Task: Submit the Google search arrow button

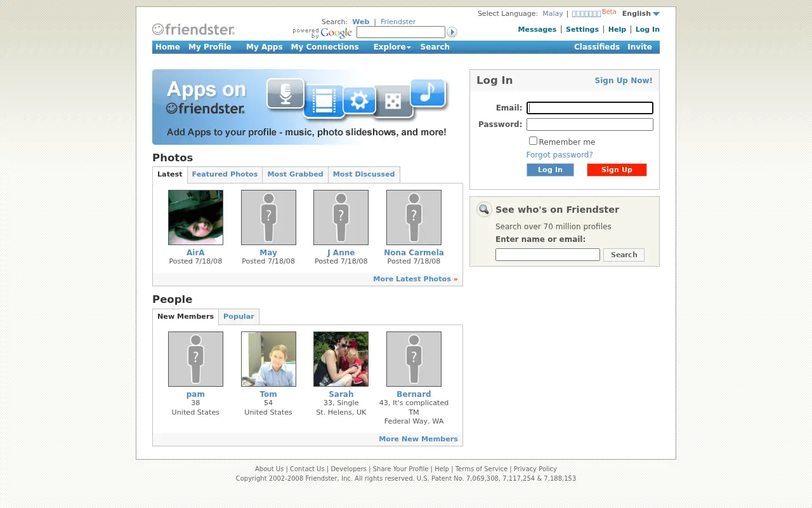Action: click(452, 32)
